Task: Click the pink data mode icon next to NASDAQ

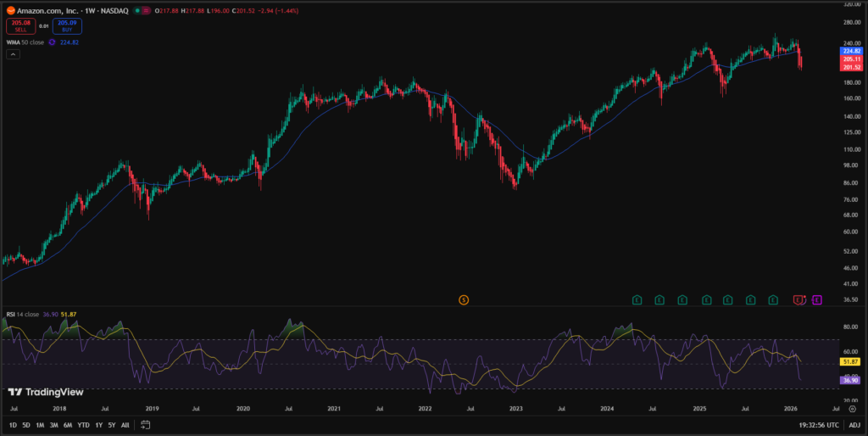Action: pyautogui.click(x=146, y=10)
